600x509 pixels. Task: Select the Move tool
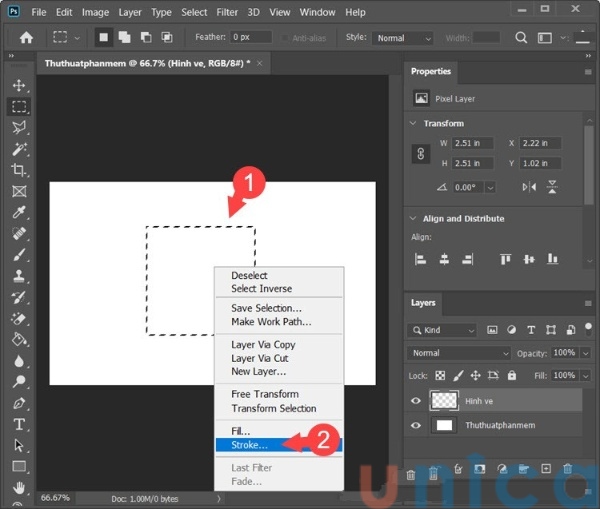(19, 86)
